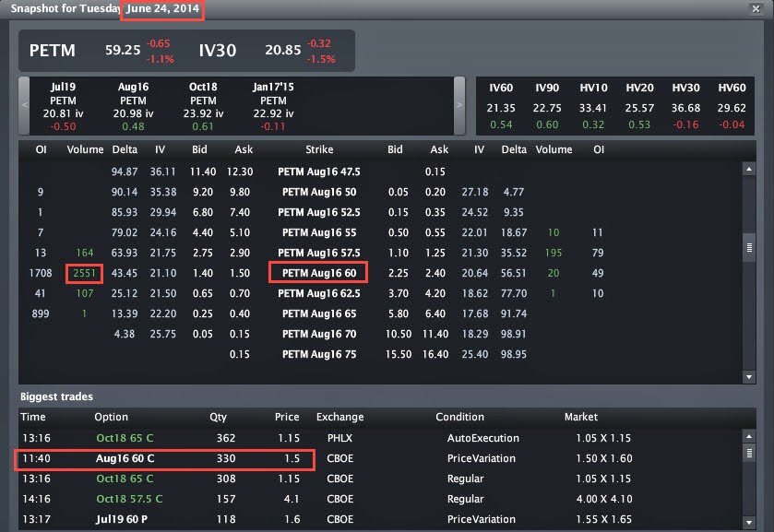The image size is (774, 532).
Task: Click call volume 164
Action: [x=84, y=253]
